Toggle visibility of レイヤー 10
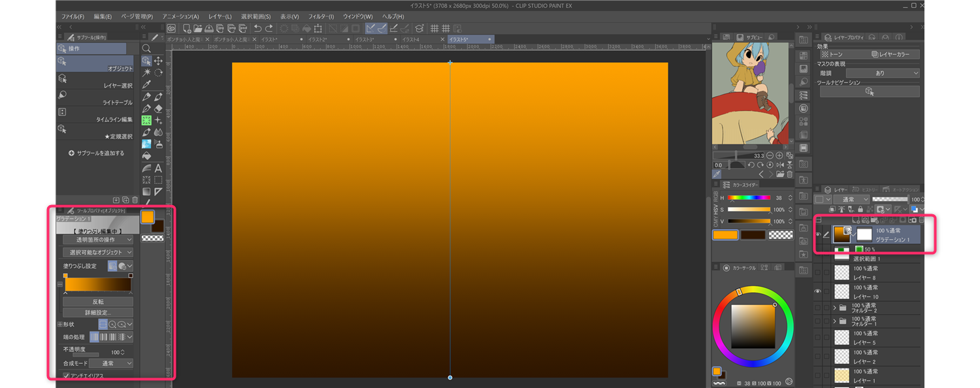The width and height of the screenshot is (980, 388). pyautogui.click(x=818, y=291)
